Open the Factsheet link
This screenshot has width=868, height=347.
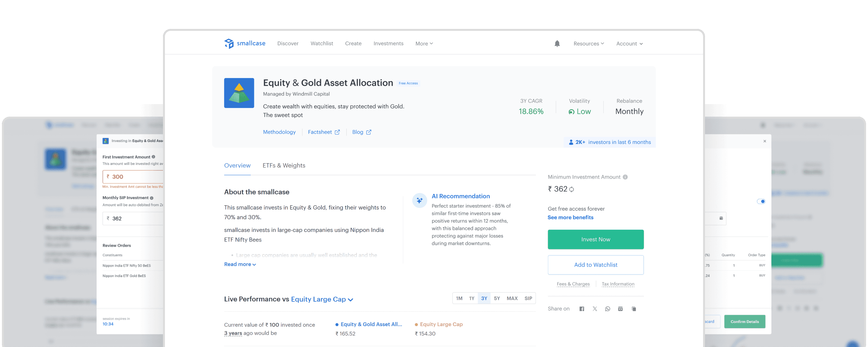tap(323, 132)
